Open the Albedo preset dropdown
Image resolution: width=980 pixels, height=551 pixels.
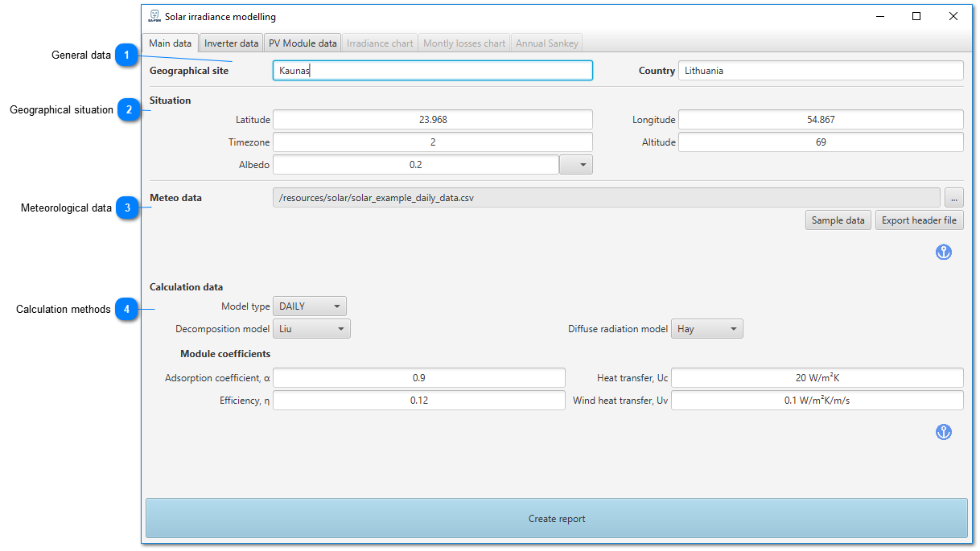tap(576, 165)
